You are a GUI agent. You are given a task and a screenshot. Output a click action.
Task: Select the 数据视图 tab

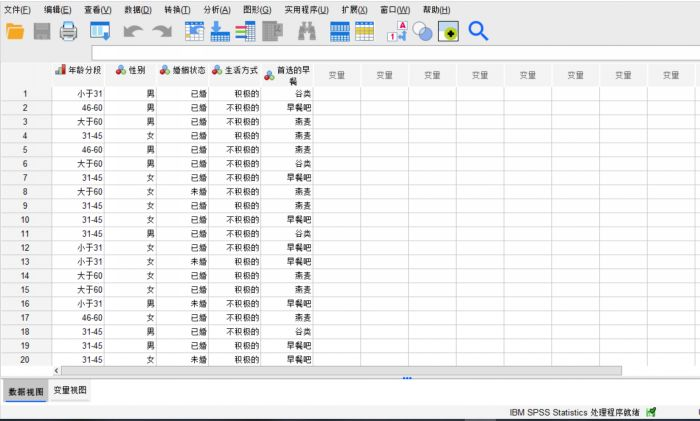click(x=25, y=391)
